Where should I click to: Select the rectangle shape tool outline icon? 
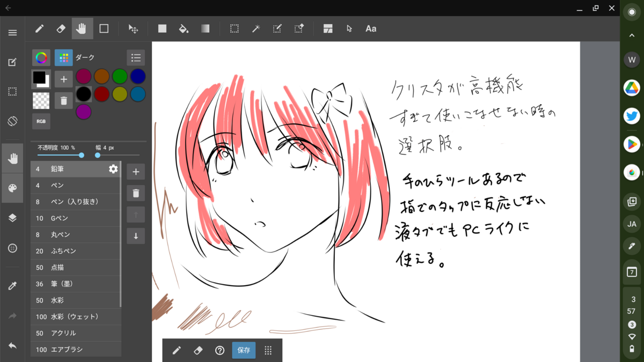(x=104, y=28)
